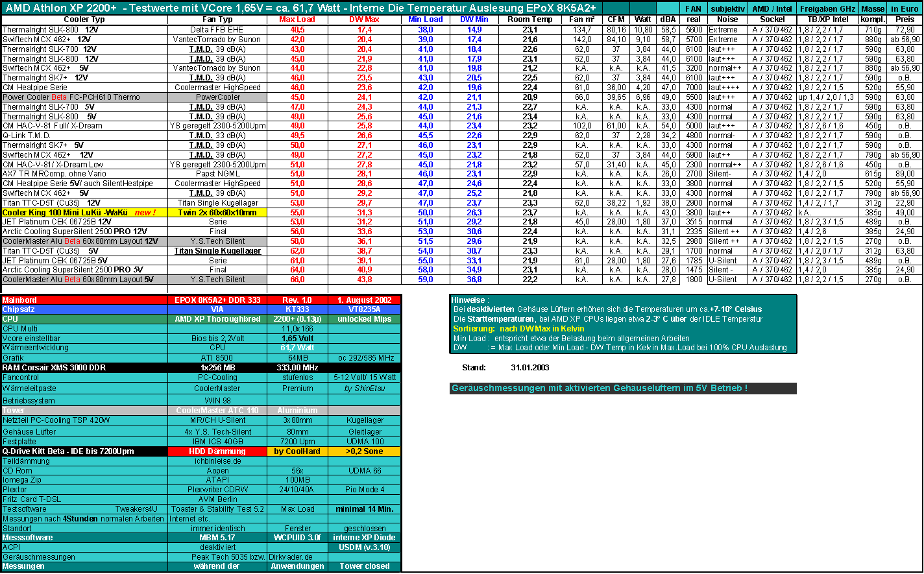Screen dimensions: 924x574
Task: Select 'Toaster & Stability Test 5.2' cell
Action: click(x=217, y=509)
